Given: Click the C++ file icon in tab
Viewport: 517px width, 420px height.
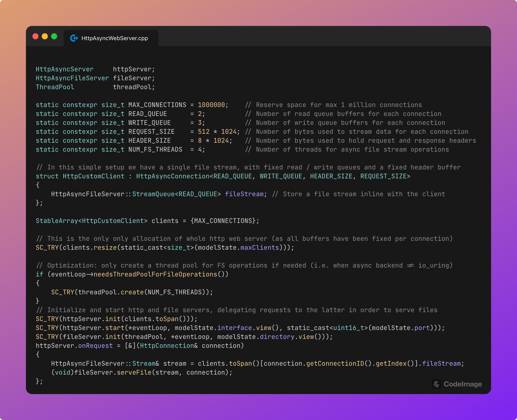Looking at the screenshot, I should 74,38.
